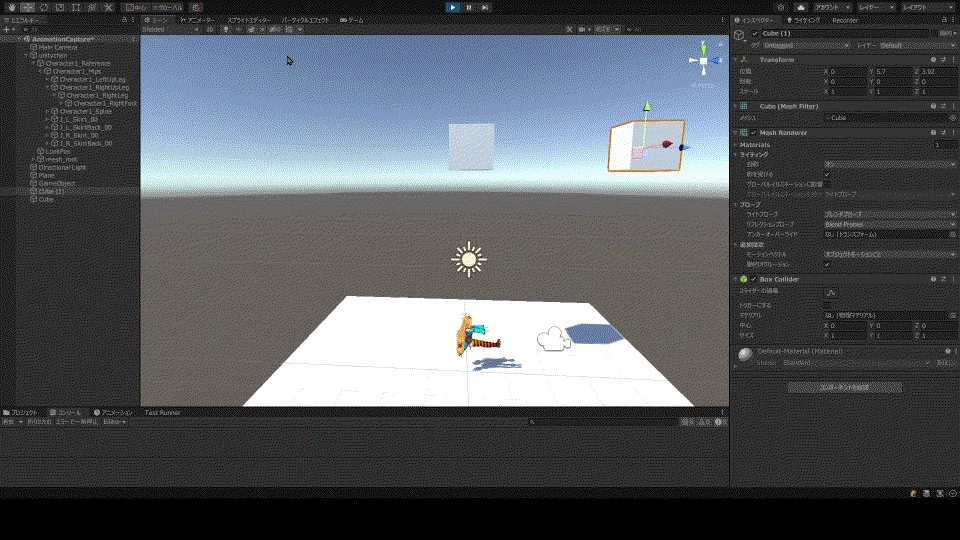Toggle Box Collider enabled checkbox
This screenshot has height=540, width=960.
click(754, 279)
